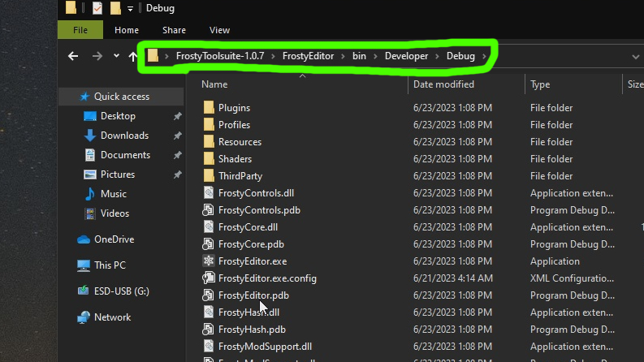Click the Forward navigation arrow
Image resolution: width=644 pixels, height=362 pixels.
[97, 56]
